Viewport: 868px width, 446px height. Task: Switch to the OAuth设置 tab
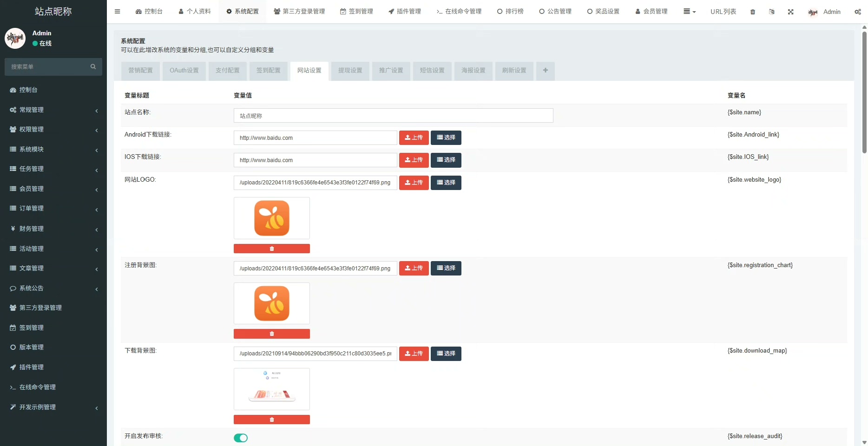184,71
